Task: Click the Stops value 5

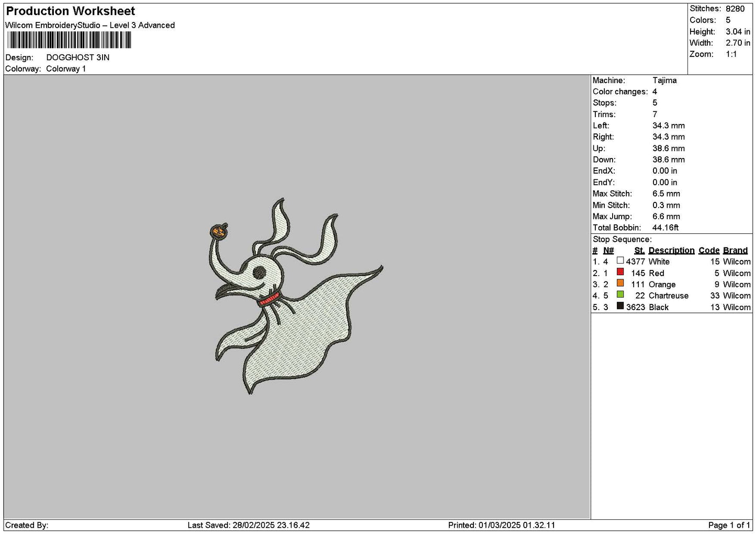Action: [655, 103]
